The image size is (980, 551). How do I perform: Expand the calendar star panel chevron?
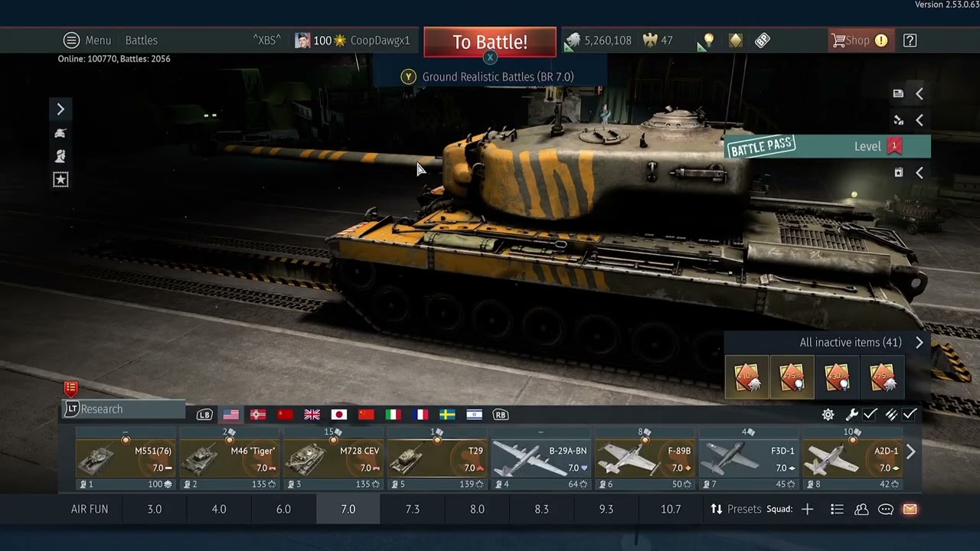[x=920, y=173]
